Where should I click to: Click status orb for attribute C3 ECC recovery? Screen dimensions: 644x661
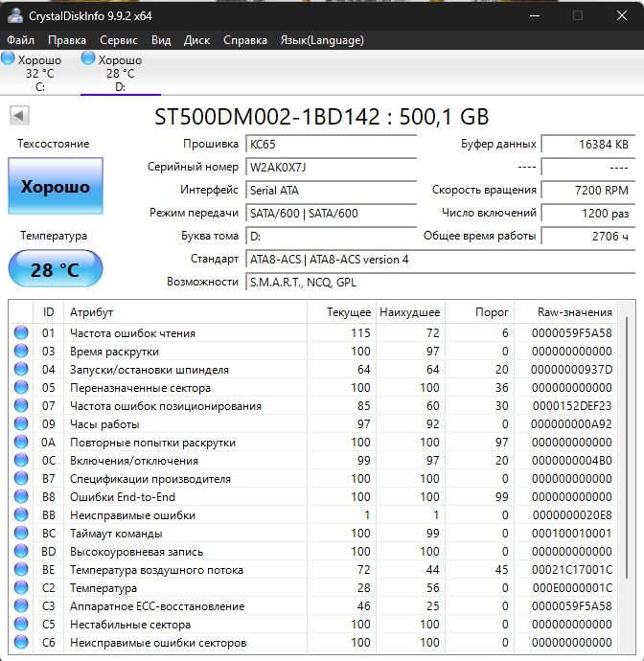click(21, 605)
